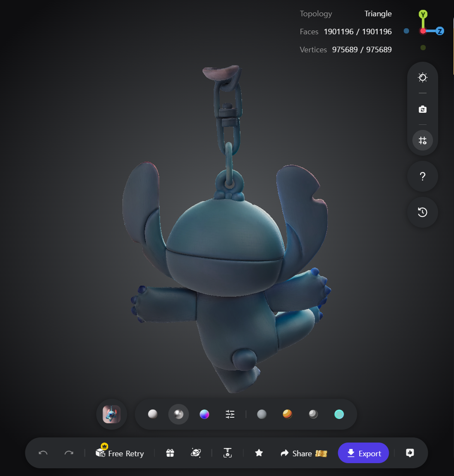Click the undo arrow icon
This screenshot has width=454, height=476.
click(x=43, y=453)
